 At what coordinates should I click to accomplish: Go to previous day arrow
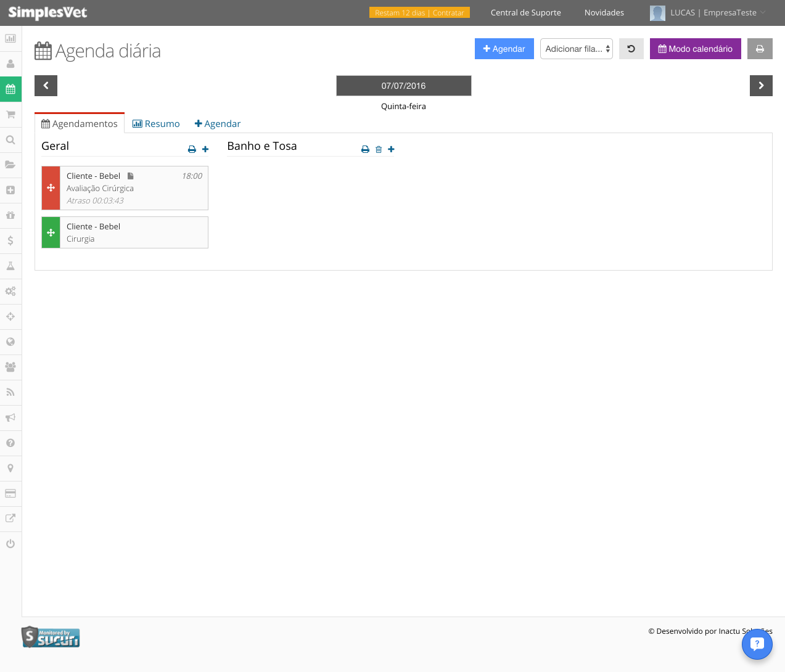46,86
